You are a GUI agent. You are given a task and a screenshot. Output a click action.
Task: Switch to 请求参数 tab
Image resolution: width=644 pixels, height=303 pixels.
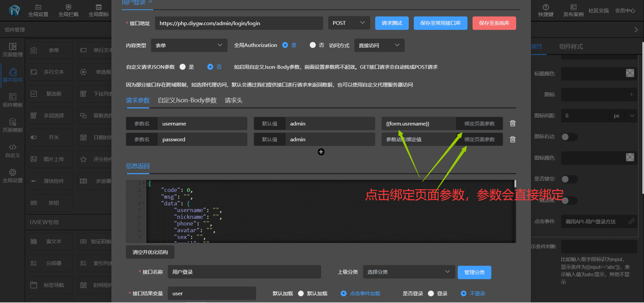(x=138, y=100)
